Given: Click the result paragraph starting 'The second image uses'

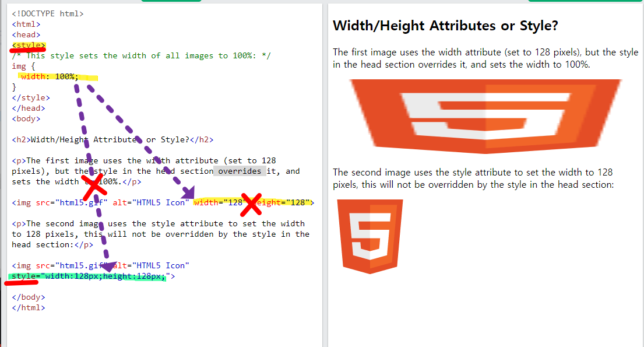Looking at the screenshot, I should click(473, 178).
